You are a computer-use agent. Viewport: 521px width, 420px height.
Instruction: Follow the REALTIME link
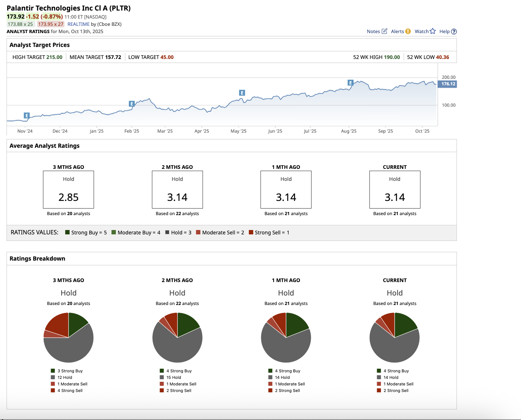[78, 24]
